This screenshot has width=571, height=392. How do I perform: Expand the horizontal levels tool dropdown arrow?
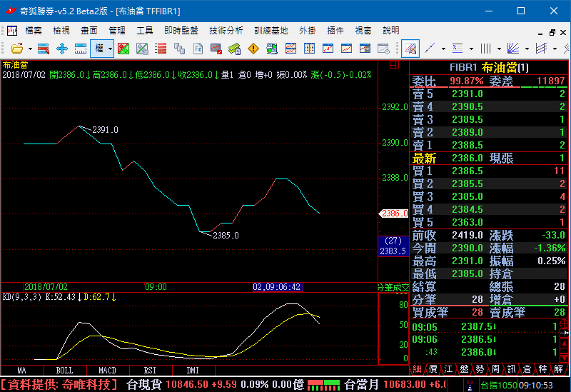pos(471,49)
